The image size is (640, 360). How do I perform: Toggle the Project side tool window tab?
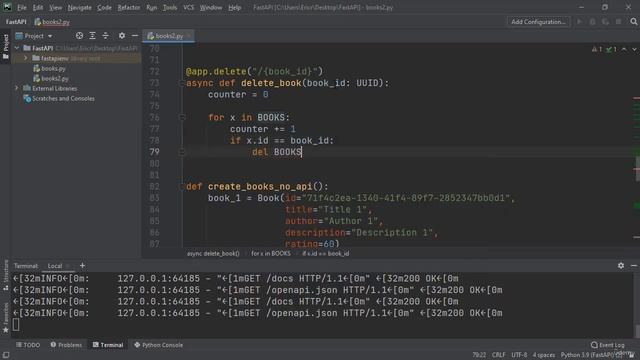5,46
